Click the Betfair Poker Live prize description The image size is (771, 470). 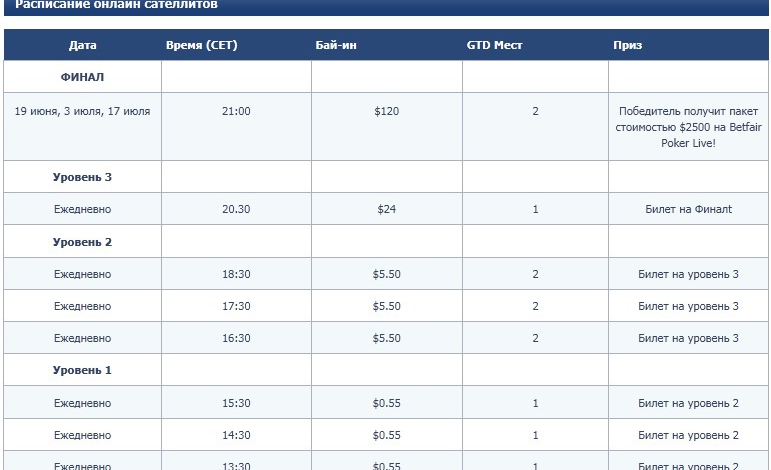688,127
